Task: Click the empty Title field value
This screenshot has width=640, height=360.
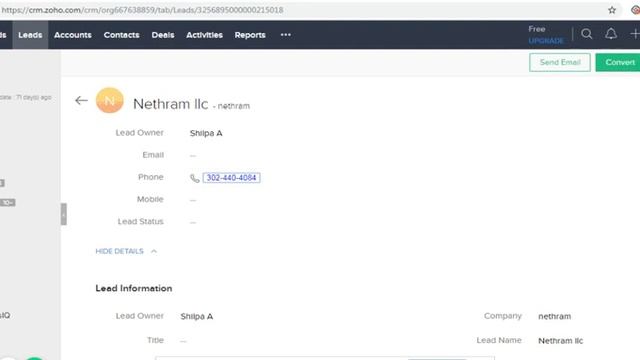Action: click(x=183, y=341)
